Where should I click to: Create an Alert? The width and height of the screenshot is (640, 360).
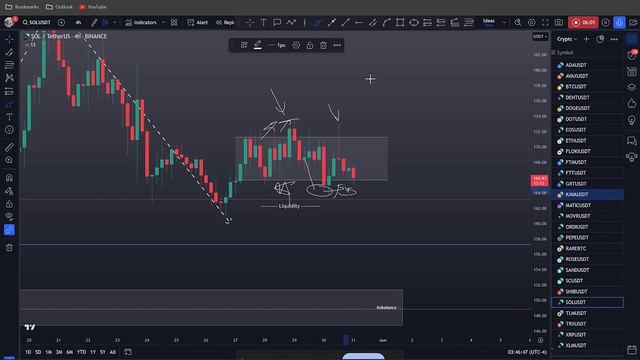pyautogui.click(x=198, y=22)
